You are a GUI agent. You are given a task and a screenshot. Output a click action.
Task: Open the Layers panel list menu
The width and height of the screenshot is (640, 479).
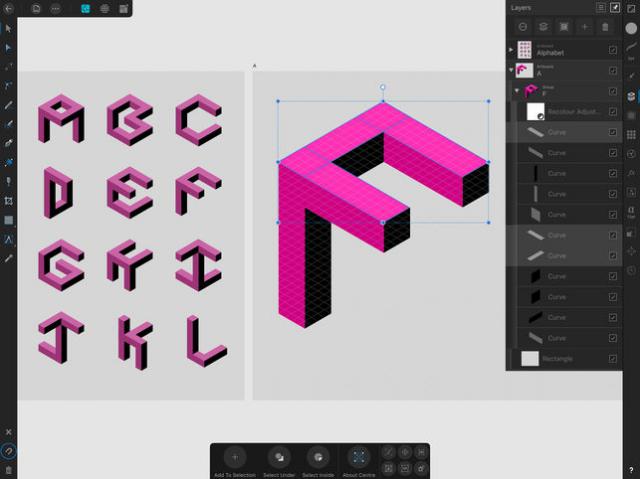(600, 7)
